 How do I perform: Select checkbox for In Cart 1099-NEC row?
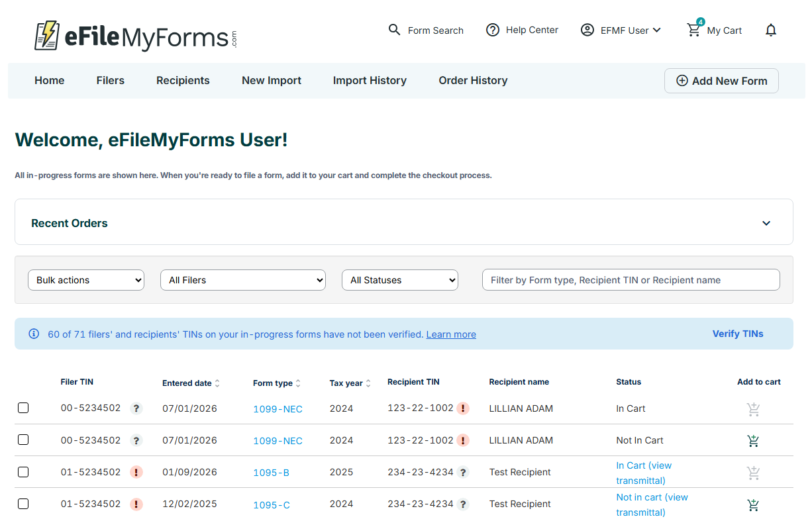(x=23, y=408)
